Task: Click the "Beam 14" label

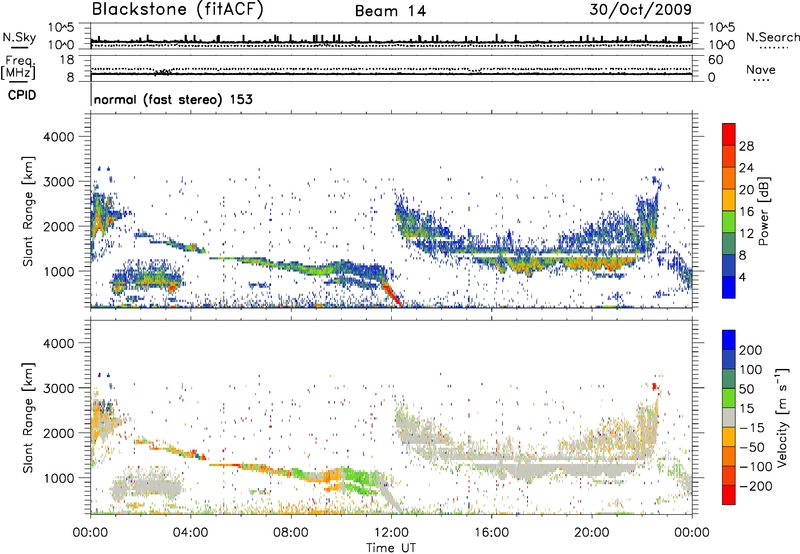Action: [390, 11]
